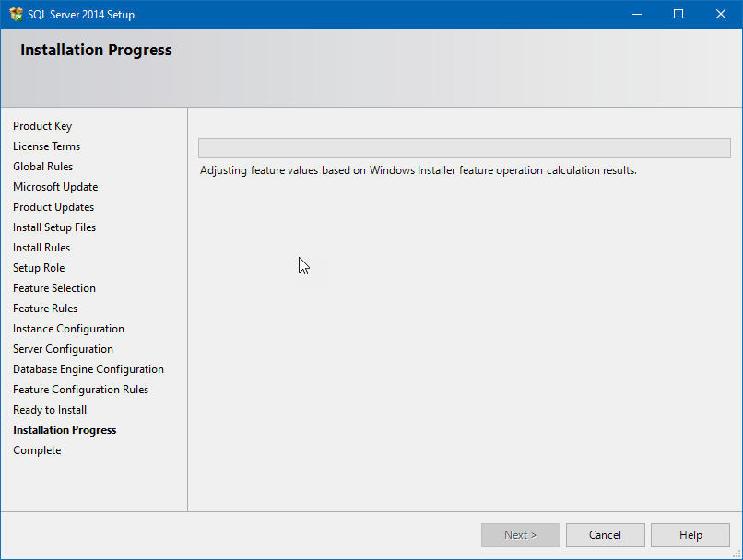The height and width of the screenshot is (560, 743).
Task: Select the Server Configuration step
Action: click(x=63, y=349)
